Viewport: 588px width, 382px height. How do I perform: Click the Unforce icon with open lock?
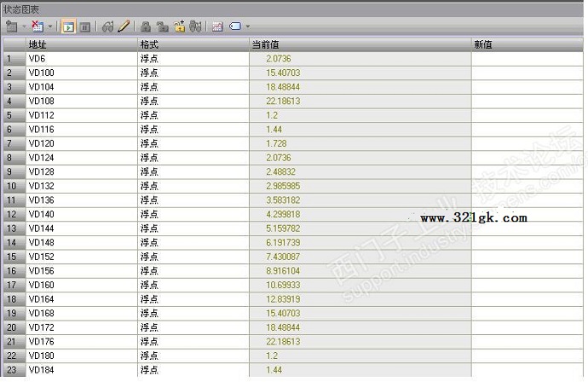tap(162, 26)
